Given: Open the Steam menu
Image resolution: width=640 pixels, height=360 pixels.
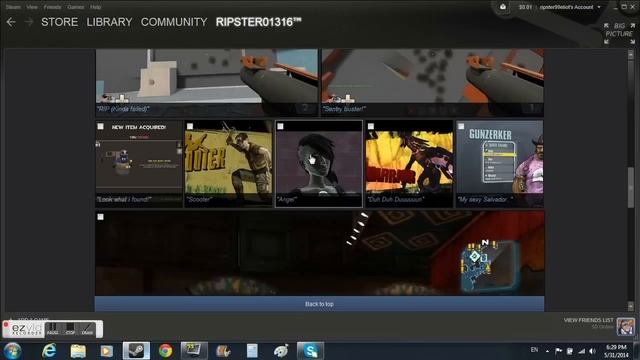Looking at the screenshot, I should click(13, 7).
